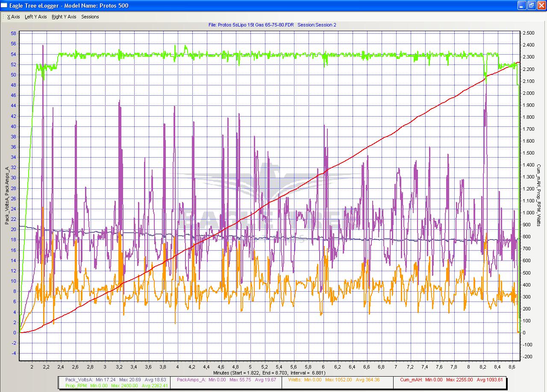Viewport: 547px width, 392px height.
Task: Click the Minutes x-axis caption
Action: tap(269, 373)
